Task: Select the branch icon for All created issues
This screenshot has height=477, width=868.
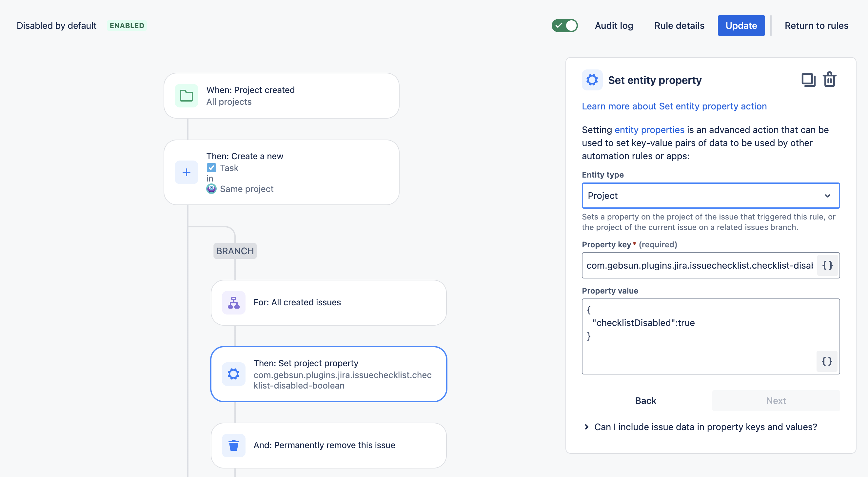Action: point(233,302)
